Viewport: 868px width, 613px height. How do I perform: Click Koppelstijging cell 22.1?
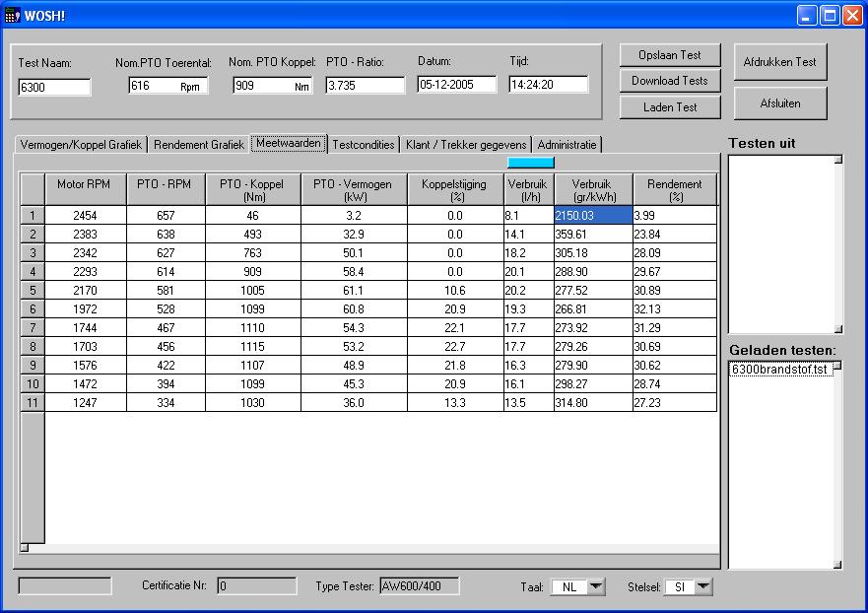coord(455,328)
